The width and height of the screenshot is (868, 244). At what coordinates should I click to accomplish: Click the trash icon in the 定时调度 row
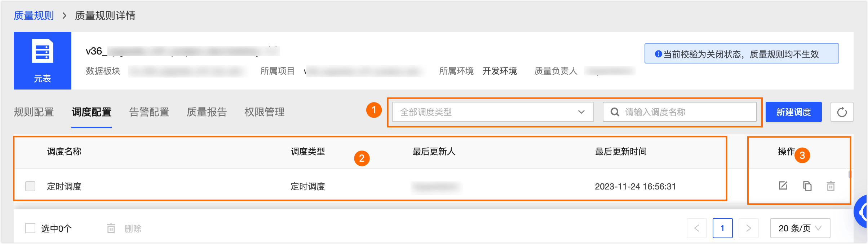[831, 186]
